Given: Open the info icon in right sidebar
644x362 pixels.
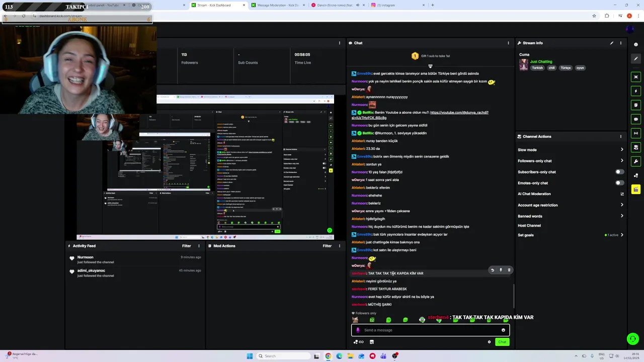Looking at the screenshot, I should 636,45.
